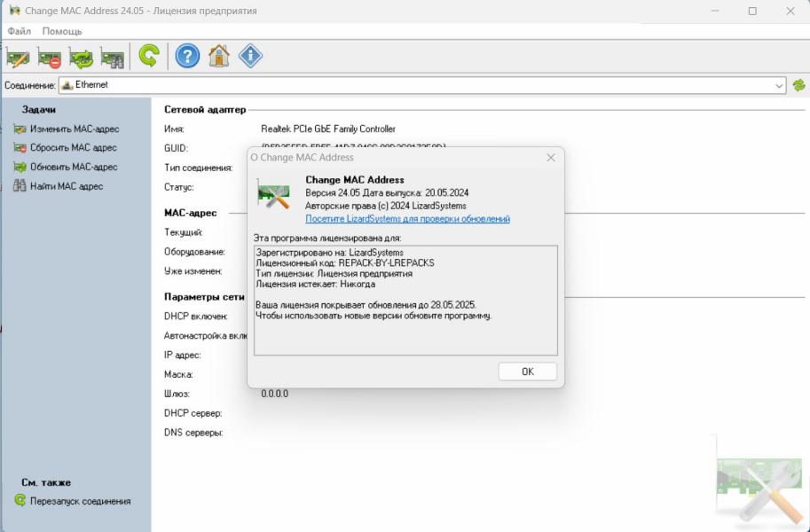This screenshot has height=532, width=810.
Task: Maximize the Change MAC Address window
Action: (752, 11)
